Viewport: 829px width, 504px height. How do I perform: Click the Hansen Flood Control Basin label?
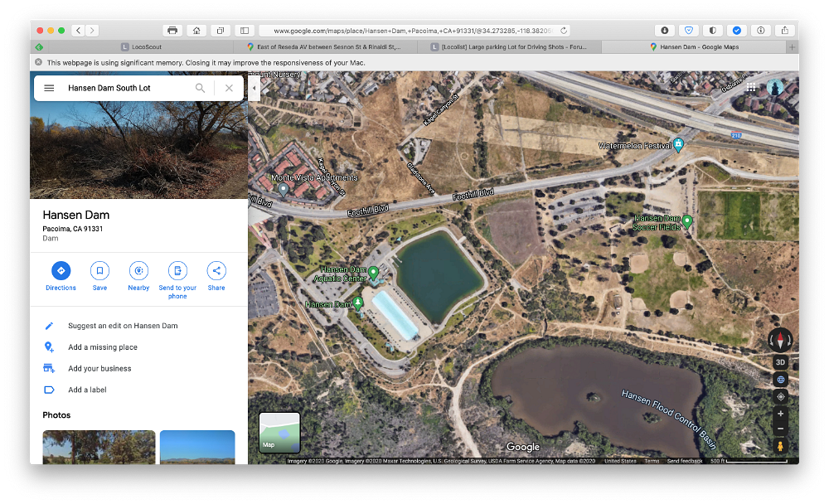669,419
